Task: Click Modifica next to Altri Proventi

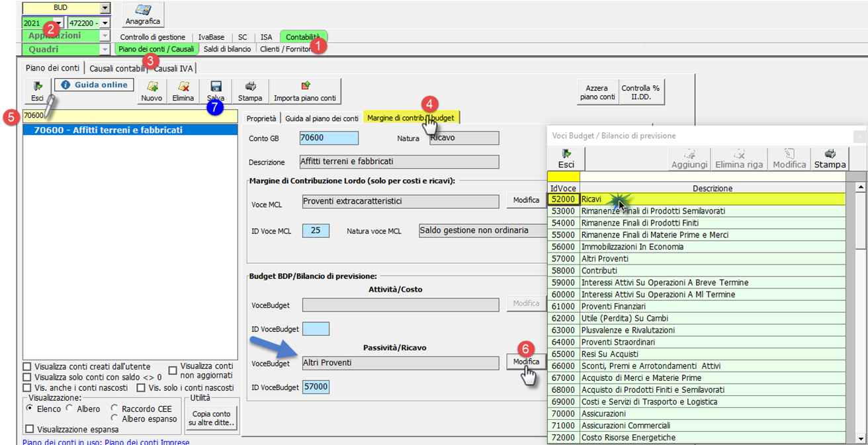Action: point(526,362)
